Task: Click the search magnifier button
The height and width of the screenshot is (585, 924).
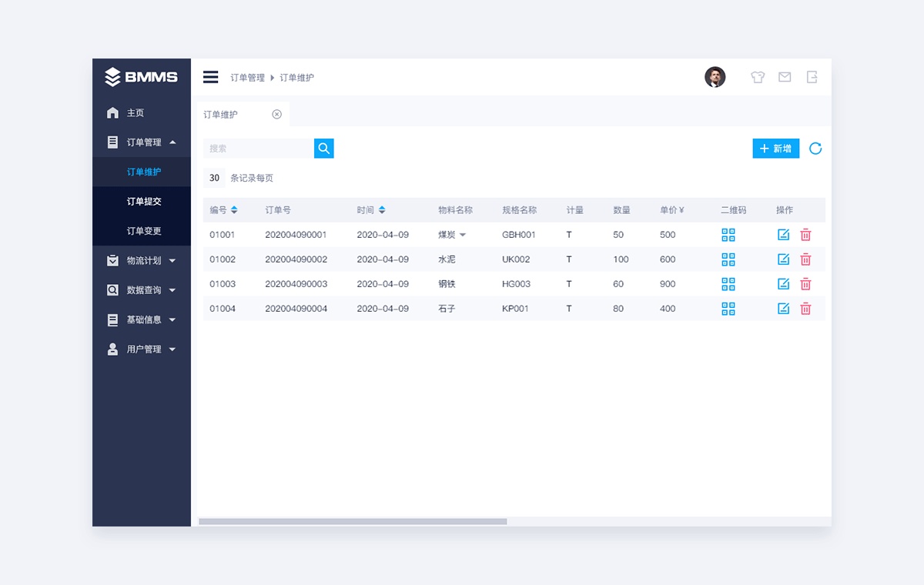Action: (x=324, y=149)
